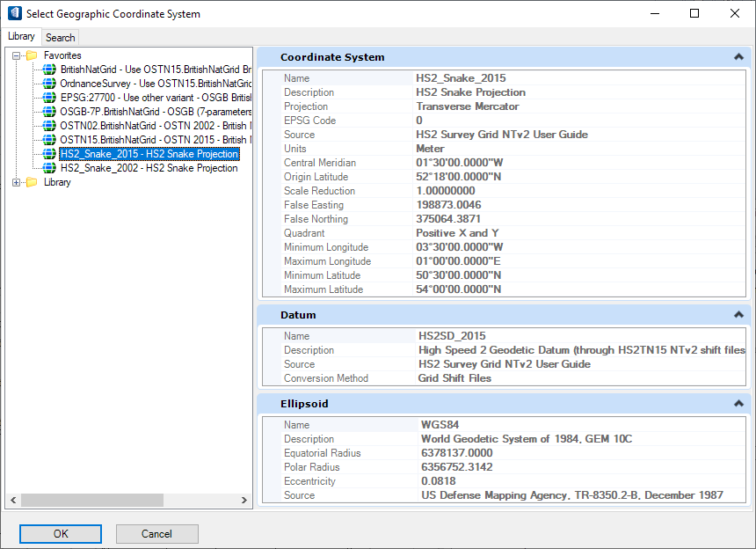Viewport: 756px width, 549px height.
Task: Collapse the Ellipsoid section
Action: tap(738, 404)
